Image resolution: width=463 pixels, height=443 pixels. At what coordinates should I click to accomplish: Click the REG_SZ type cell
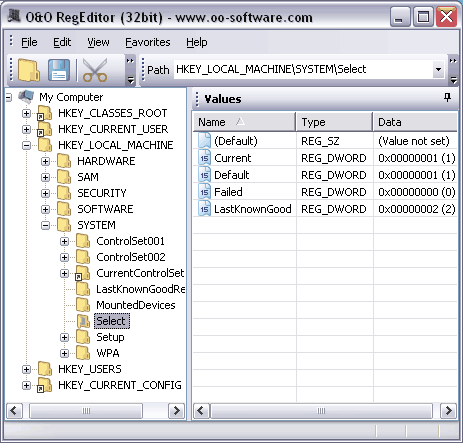(x=320, y=141)
